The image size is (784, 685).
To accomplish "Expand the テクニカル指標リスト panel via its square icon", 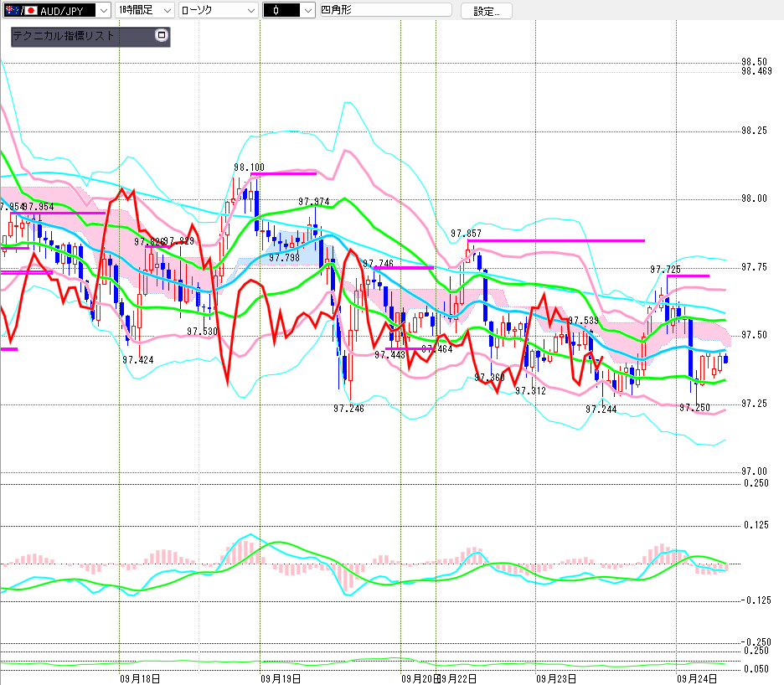I will pos(162,36).
